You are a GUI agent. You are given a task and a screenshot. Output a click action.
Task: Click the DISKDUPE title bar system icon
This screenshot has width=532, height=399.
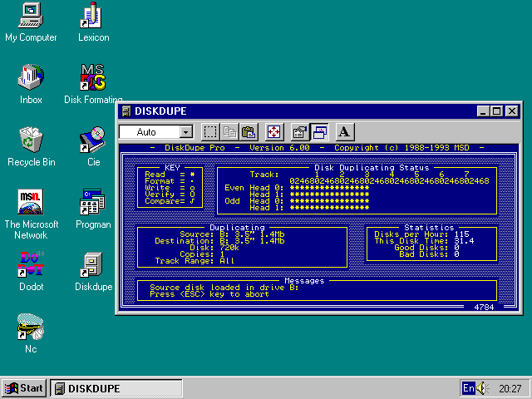[x=125, y=111]
